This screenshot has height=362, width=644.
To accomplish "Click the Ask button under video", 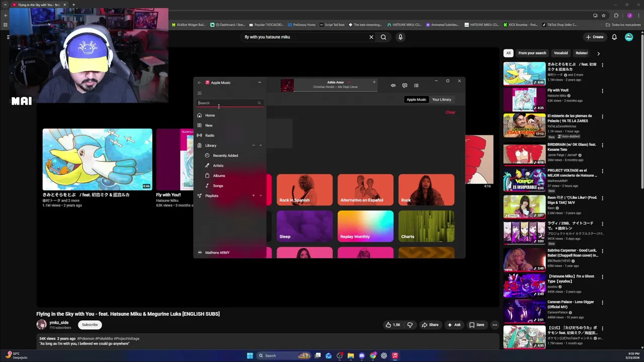I will point(454,325).
